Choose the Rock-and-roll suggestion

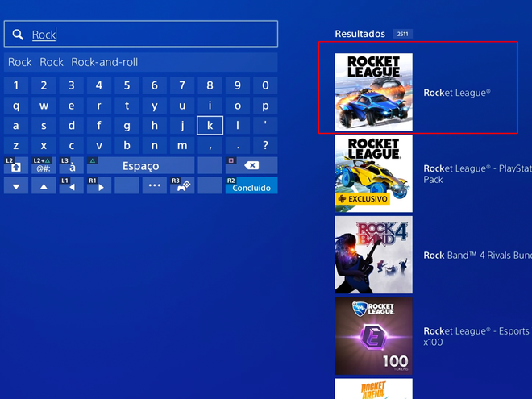tap(105, 62)
